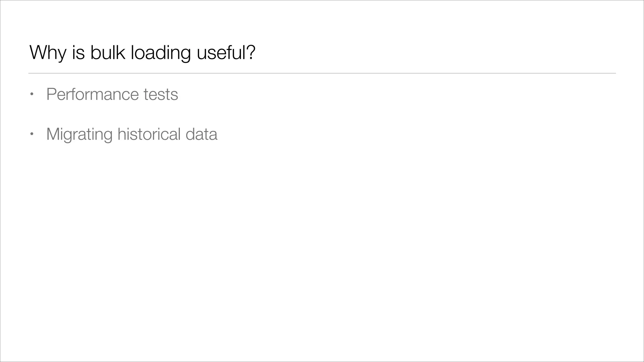Click the bullet dot before 'Migrating historical data'
This screenshot has width=644, height=362.
pyautogui.click(x=31, y=134)
